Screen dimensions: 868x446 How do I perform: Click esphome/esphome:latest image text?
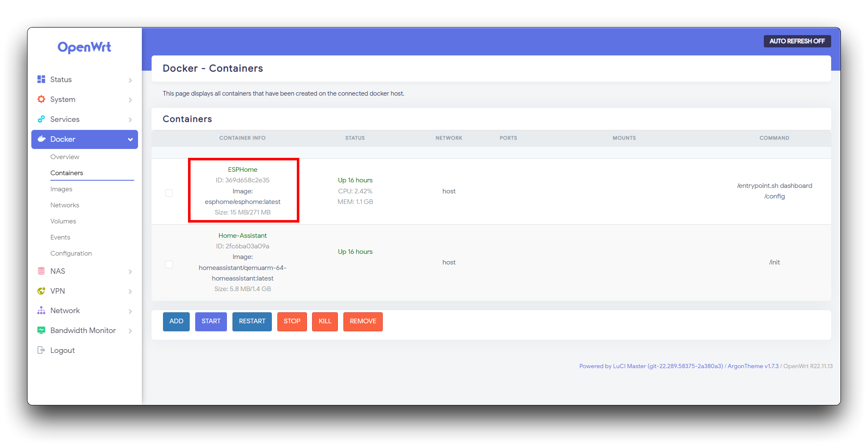coord(243,201)
